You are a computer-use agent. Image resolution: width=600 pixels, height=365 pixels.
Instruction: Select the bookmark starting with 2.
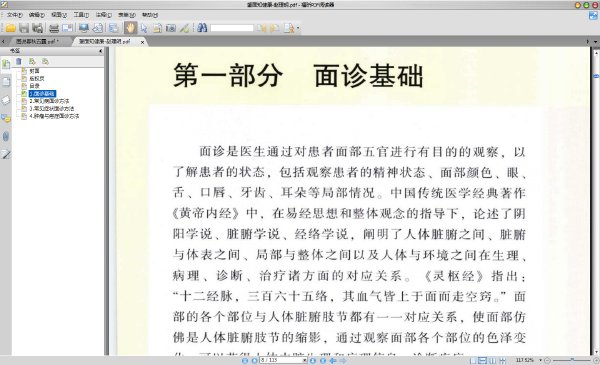click(49, 101)
